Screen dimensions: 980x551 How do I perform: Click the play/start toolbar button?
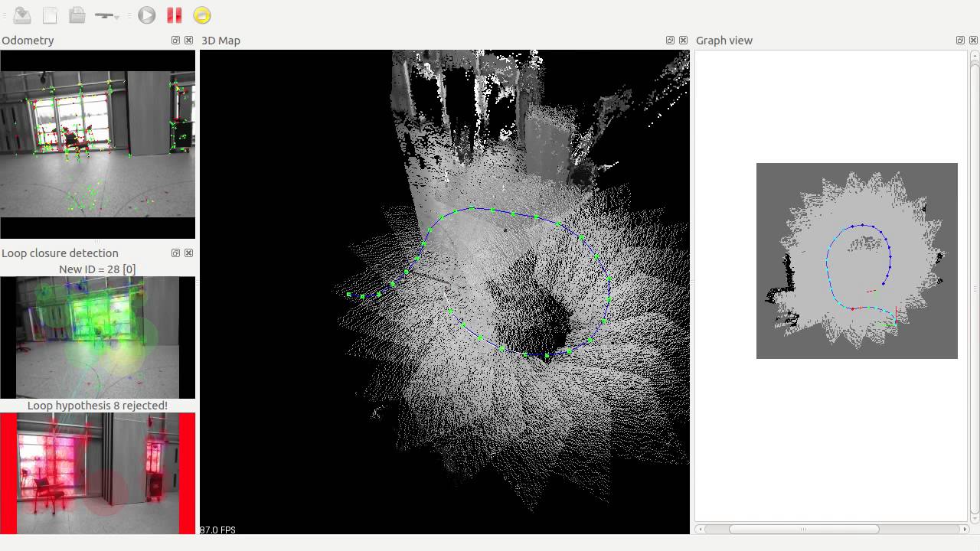click(147, 15)
